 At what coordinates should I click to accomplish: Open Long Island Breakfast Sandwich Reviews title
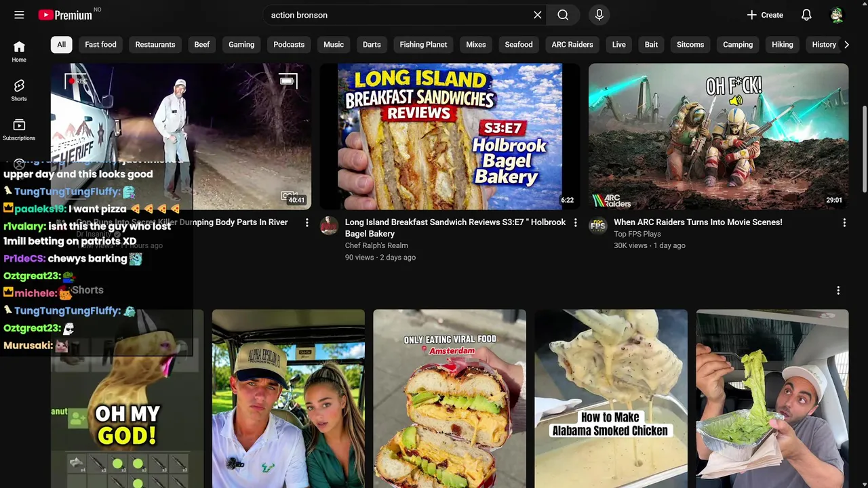pyautogui.click(x=455, y=228)
